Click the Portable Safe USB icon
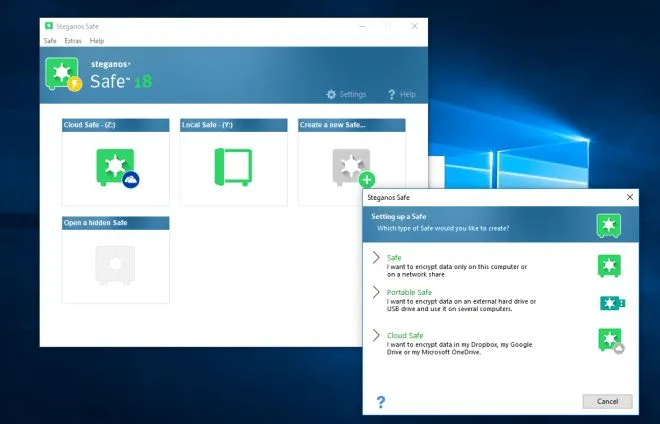 (611, 303)
